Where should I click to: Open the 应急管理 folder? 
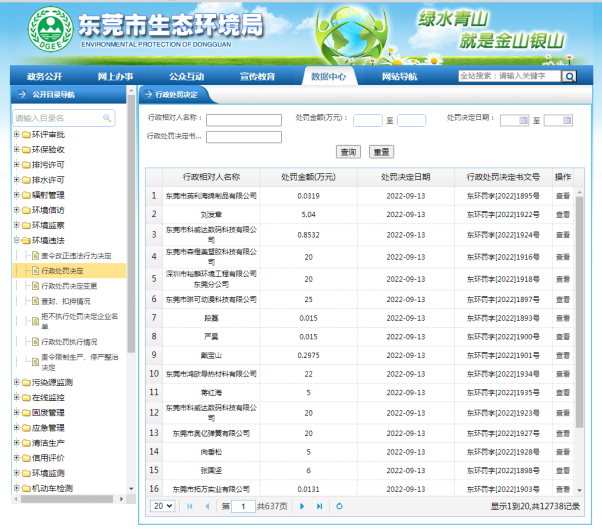48,428
